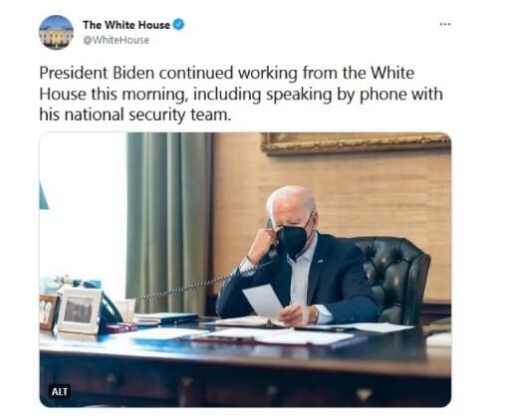Screen dimensions: 505x420
Task: Expand the attached photo of the desk call
Action: 245,270
